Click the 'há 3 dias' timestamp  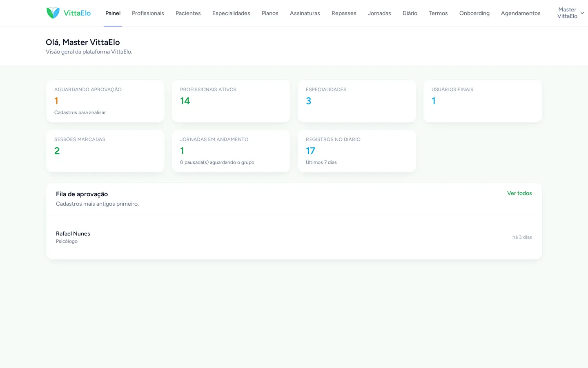click(522, 237)
